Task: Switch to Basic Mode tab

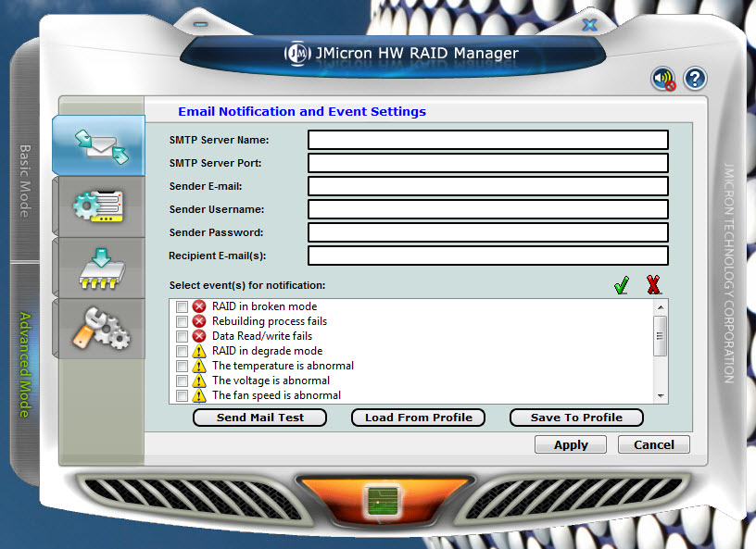Action: pos(25,181)
